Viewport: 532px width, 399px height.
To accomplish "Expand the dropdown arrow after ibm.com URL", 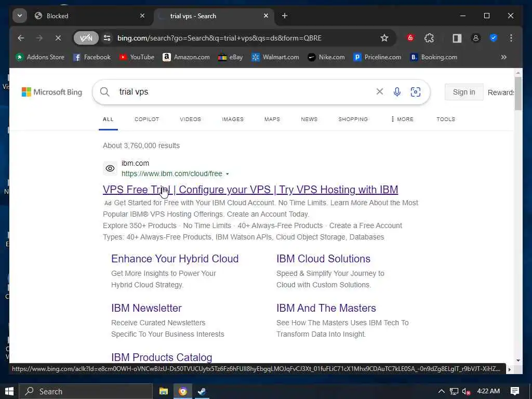I will tap(228, 174).
